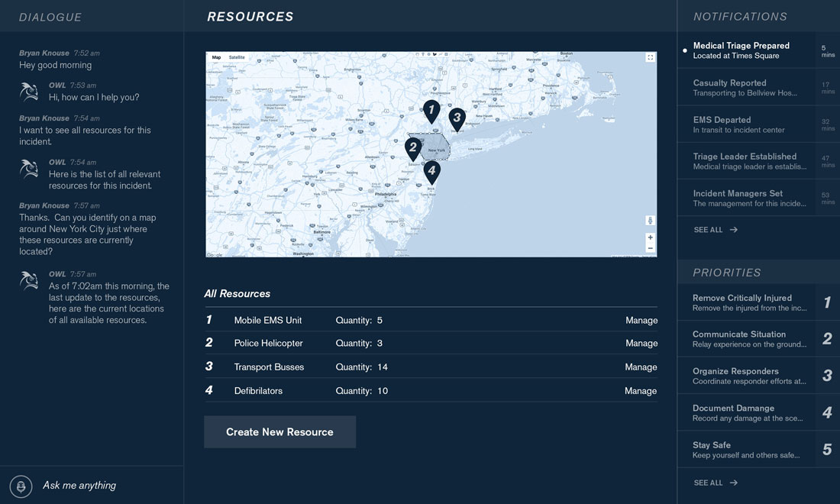The width and height of the screenshot is (840, 504).
Task: Click map pin number 3
Action: coord(457,118)
